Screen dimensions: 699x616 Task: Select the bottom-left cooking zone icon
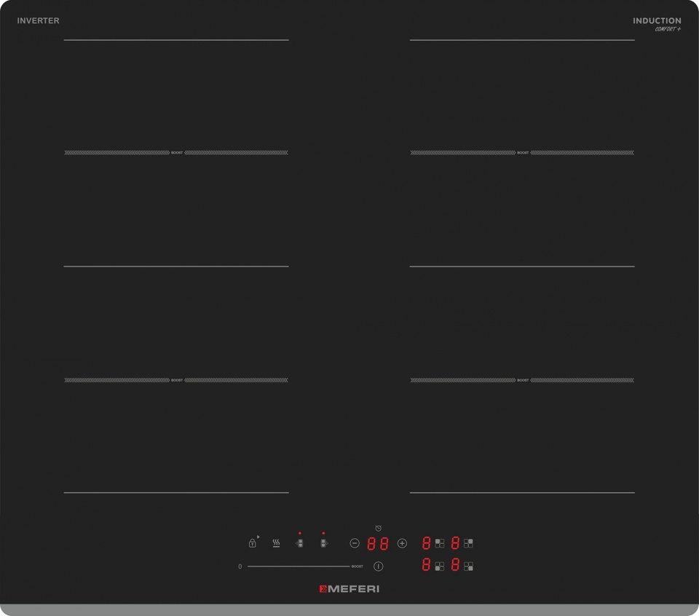(440, 566)
